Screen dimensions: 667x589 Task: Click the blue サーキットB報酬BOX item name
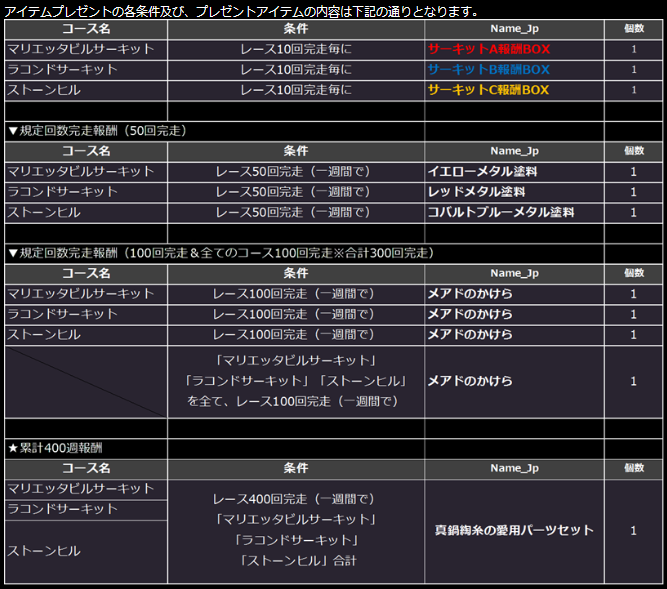(488, 70)
